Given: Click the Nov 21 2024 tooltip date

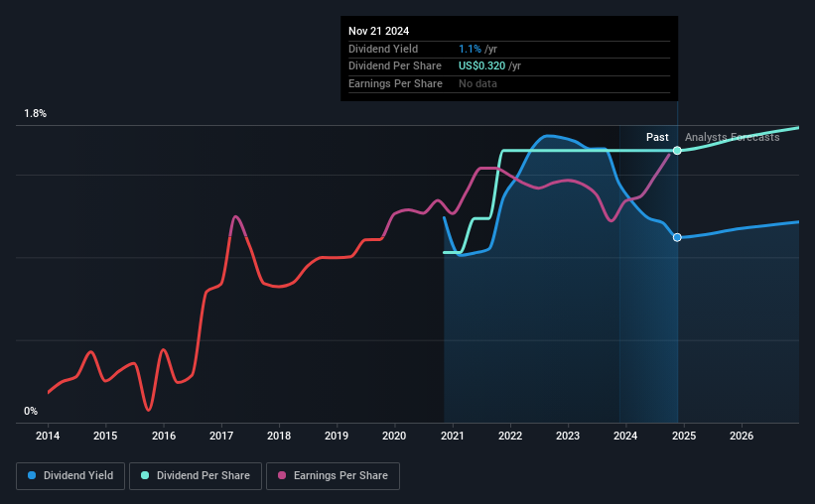Looking at the screenshot, I should [x=378, y=31].
